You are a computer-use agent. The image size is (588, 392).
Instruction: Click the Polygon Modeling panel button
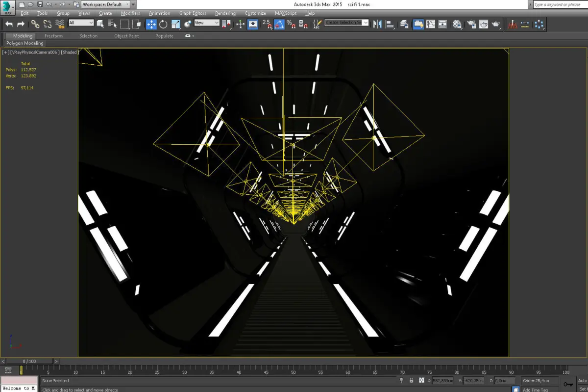click(24, 43)
